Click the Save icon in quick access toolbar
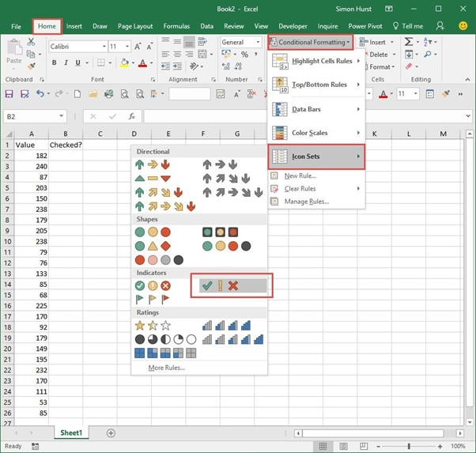Image resolution: width=476 pixels, height=453 pixels. 9,94
